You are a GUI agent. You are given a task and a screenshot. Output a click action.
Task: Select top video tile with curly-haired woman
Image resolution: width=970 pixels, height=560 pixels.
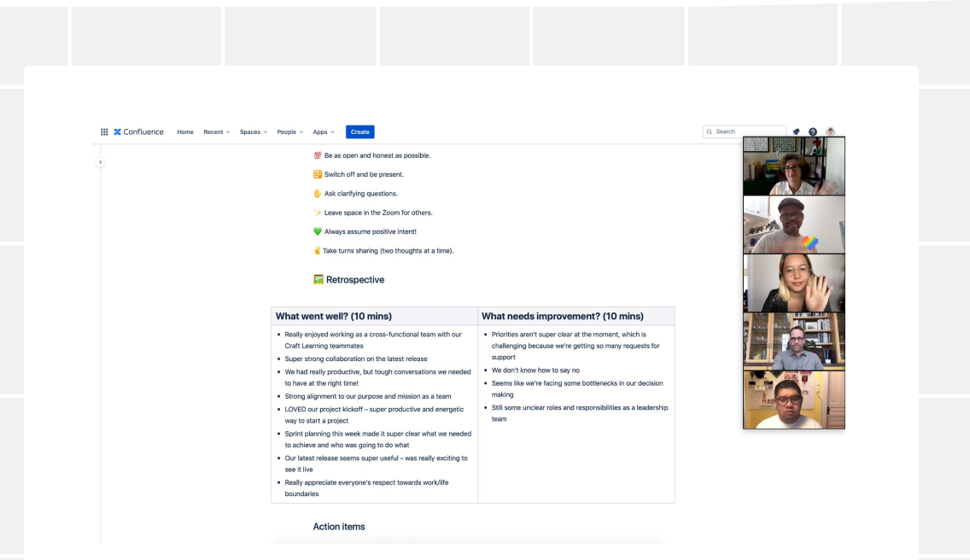[x=794, y=166]
